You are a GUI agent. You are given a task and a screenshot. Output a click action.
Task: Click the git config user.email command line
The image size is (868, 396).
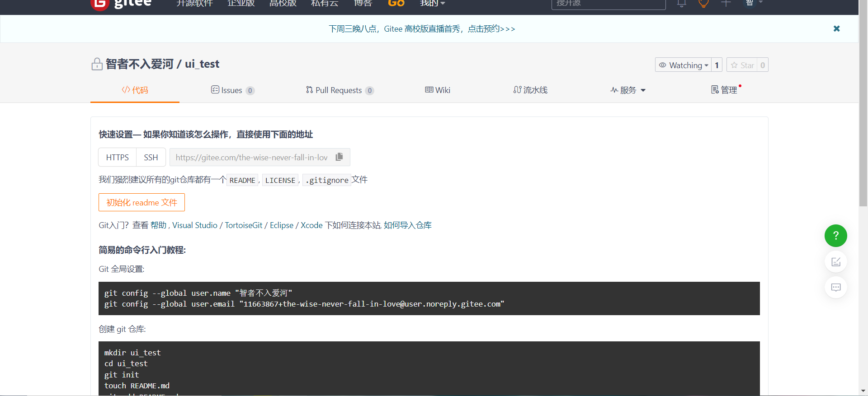304,304
